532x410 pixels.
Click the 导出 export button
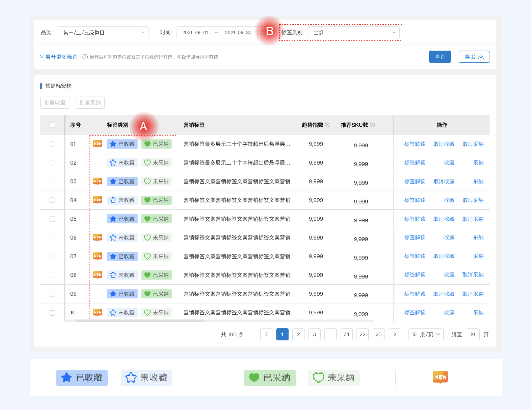pos(474,57)
